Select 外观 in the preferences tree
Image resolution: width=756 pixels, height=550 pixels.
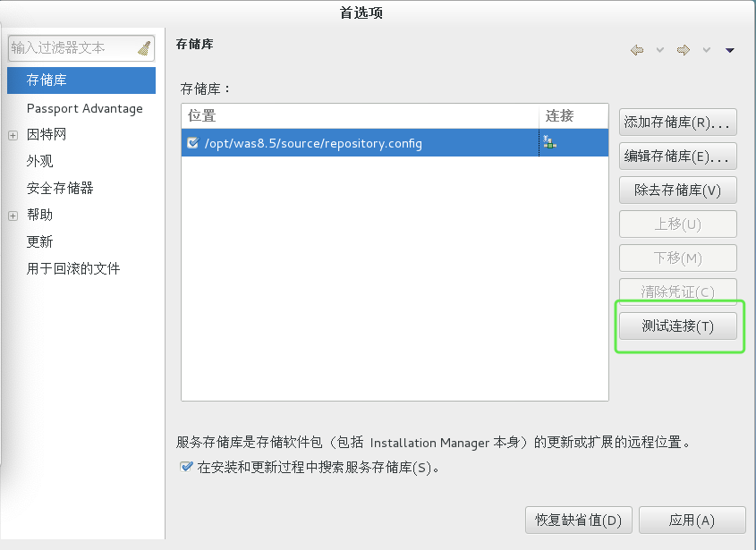[x=39, y=161]
